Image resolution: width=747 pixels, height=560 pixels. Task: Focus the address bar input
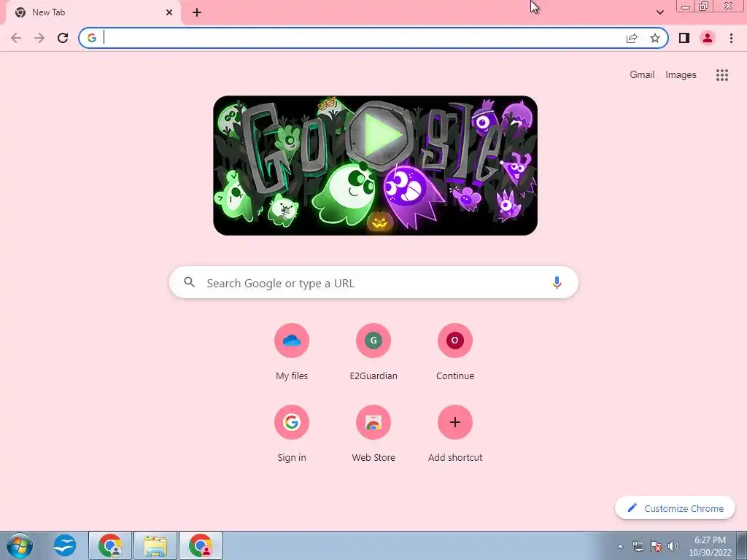click(362, 38)
